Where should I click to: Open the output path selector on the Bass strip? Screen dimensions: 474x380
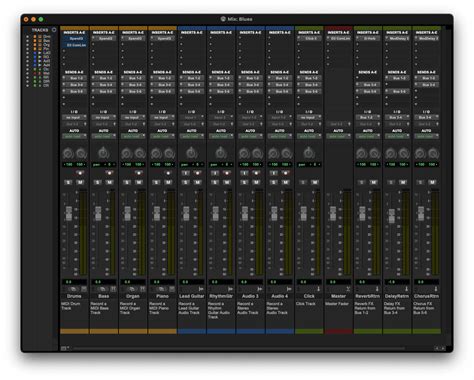point(104,124)
